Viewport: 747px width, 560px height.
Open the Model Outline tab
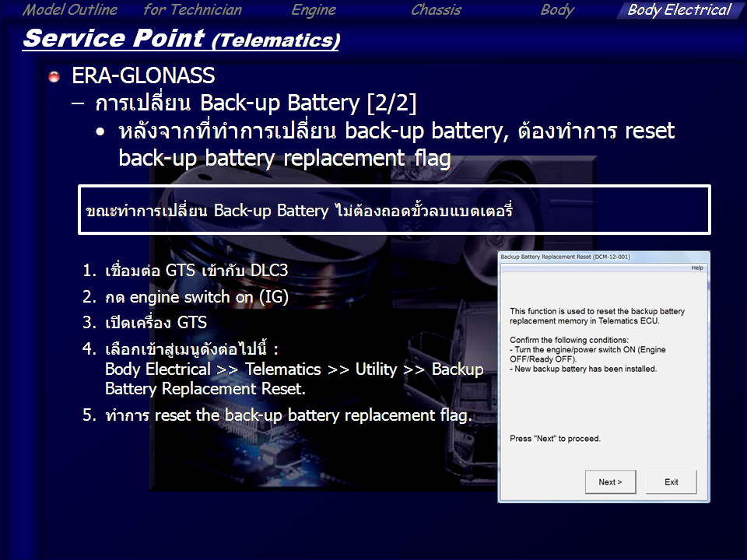tap(69, 9)
